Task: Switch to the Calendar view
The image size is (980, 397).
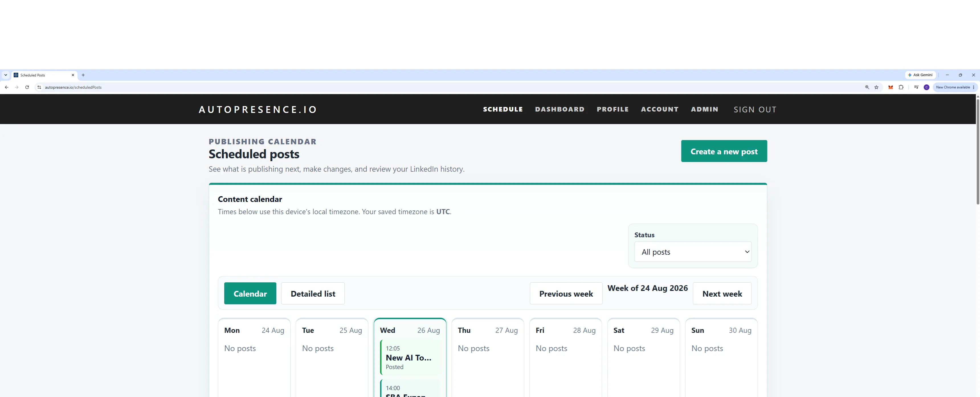Action: (x=250, y=293)
